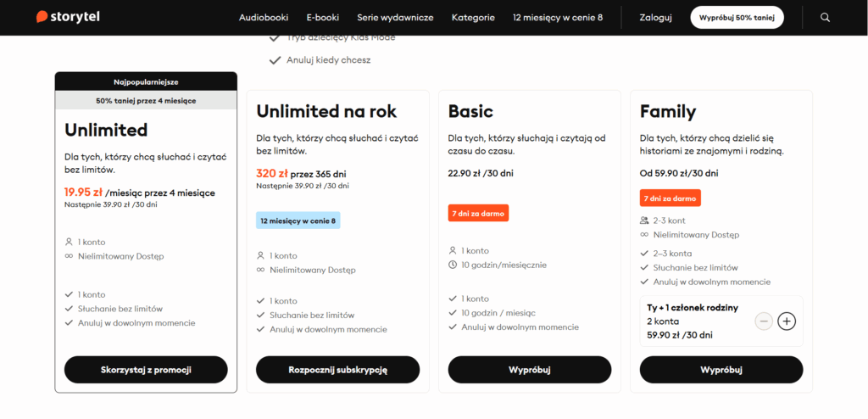Increase family members with the plus button
The image size is (868, 419).
(x=787, y=321)
